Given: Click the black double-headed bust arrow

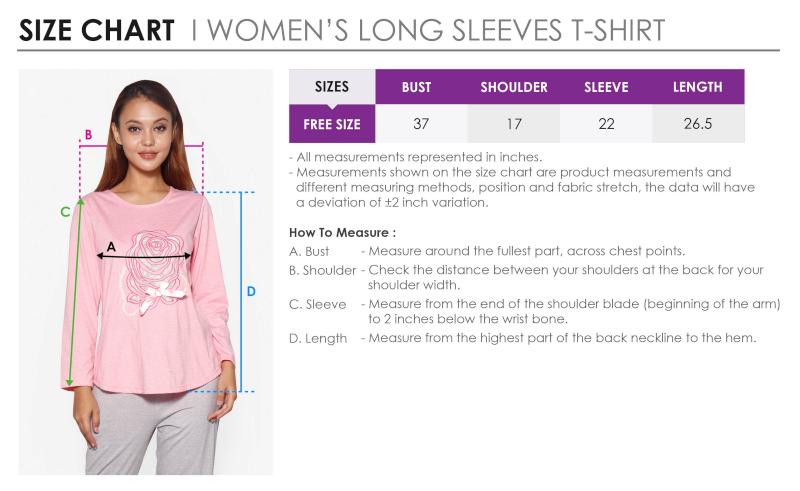Looking at the screenshot, I should point(145,256).
